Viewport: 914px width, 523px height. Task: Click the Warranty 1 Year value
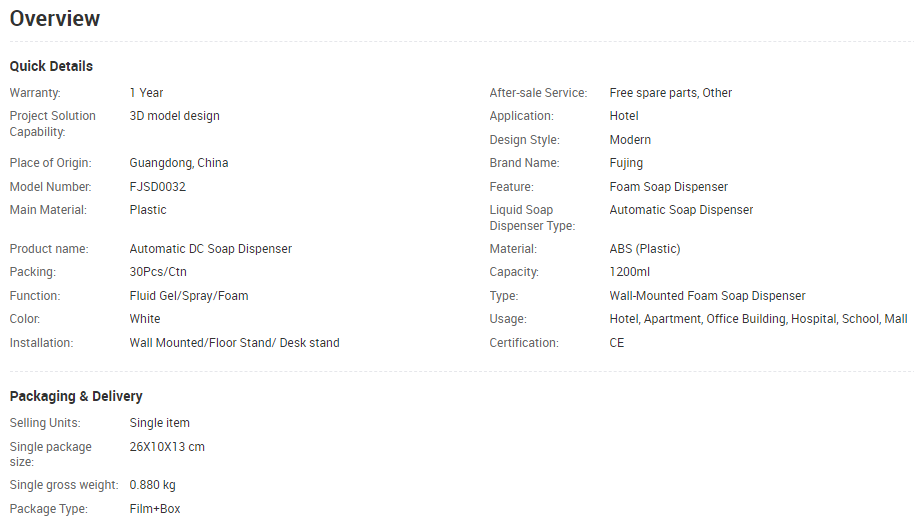[x=146, y=93]
